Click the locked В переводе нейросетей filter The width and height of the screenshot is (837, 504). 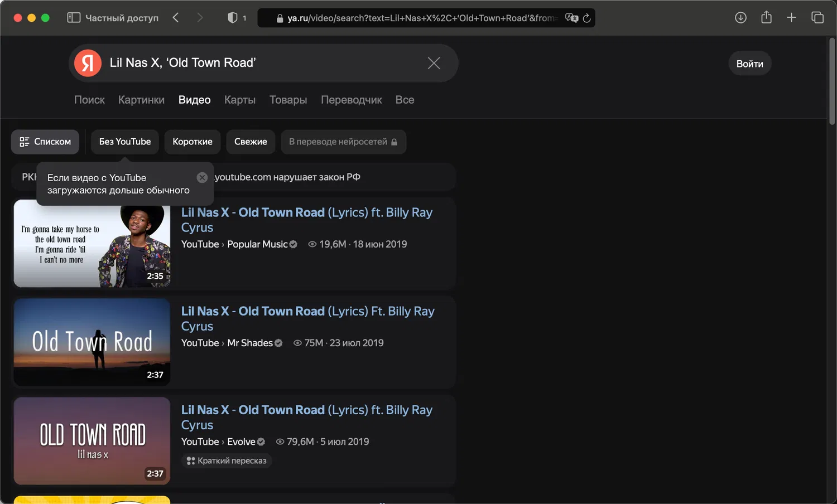tap(343, 142)
